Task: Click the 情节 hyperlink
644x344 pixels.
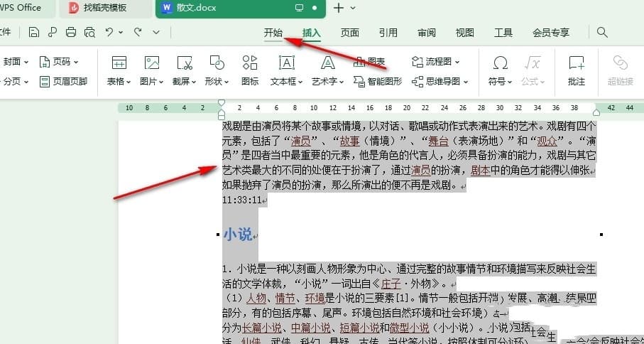Action: coord(285,298)
